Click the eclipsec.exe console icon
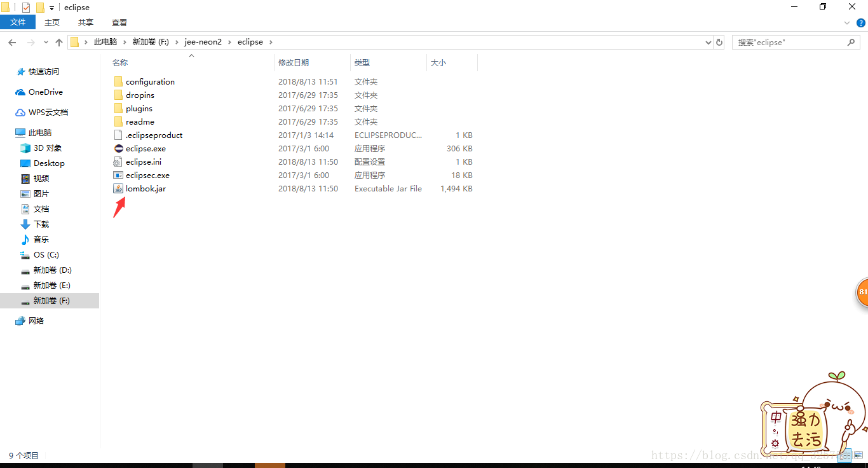Image resolution: width=868 pixels, height=468 pixels. pyautogui.click(x=118, y=175)
